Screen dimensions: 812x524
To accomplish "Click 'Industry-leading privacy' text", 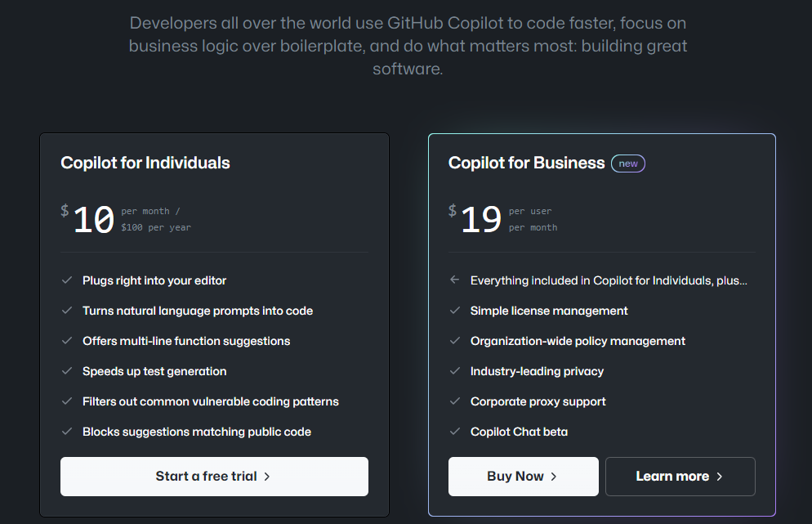I will (x=537, y=371).
